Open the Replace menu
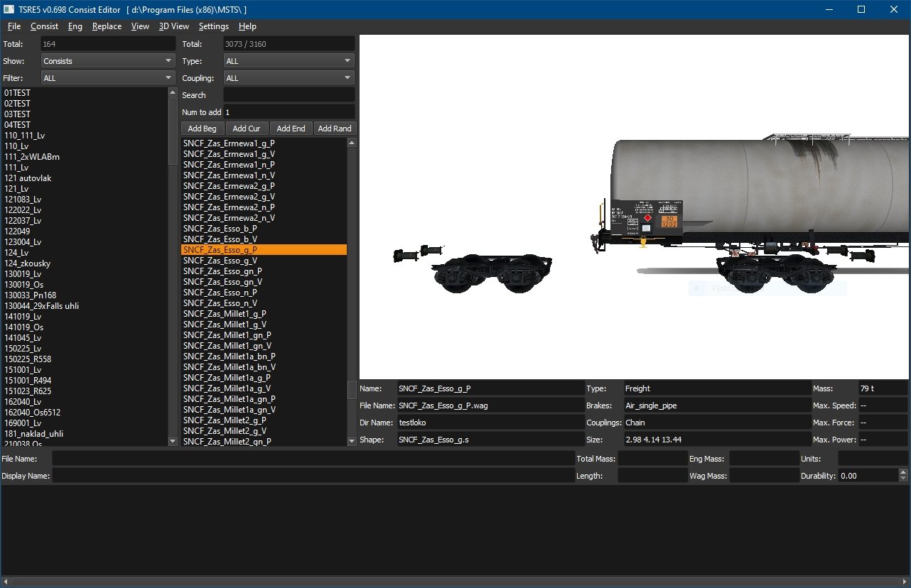Image resolution: width=911 pixels, height=588 pixels. pyautogui.click(x=107, y=26)
